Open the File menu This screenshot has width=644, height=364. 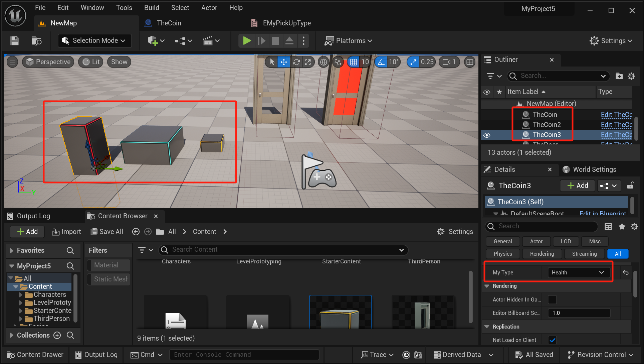40,8
